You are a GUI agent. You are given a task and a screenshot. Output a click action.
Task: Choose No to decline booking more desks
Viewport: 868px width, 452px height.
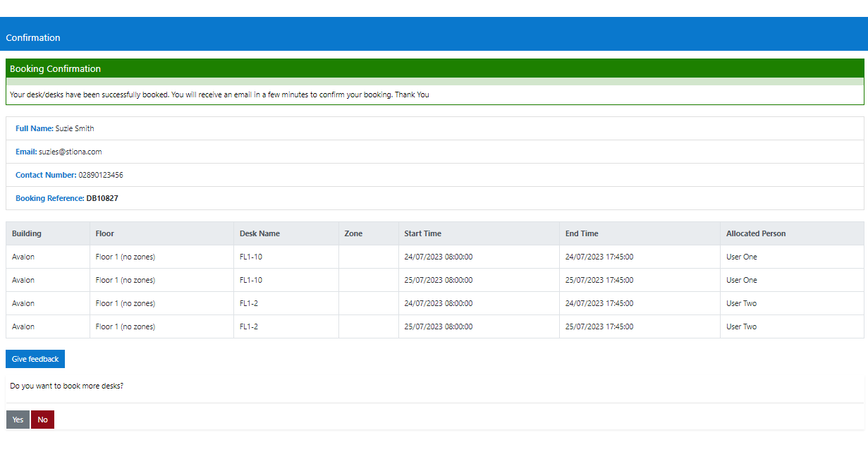pos(42,420)
